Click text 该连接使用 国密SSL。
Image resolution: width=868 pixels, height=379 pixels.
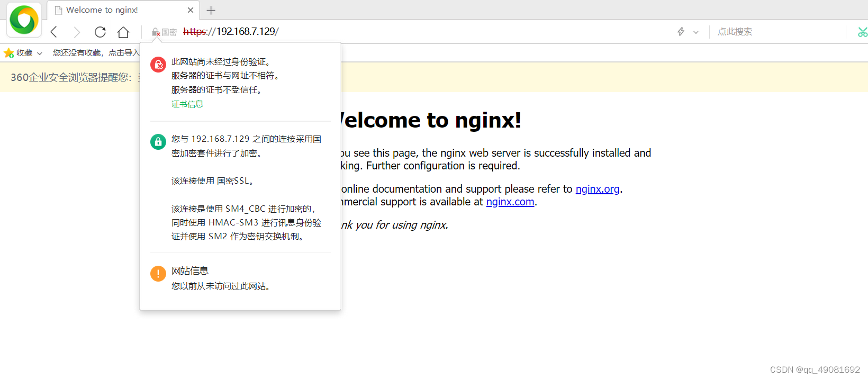(214, 181)
